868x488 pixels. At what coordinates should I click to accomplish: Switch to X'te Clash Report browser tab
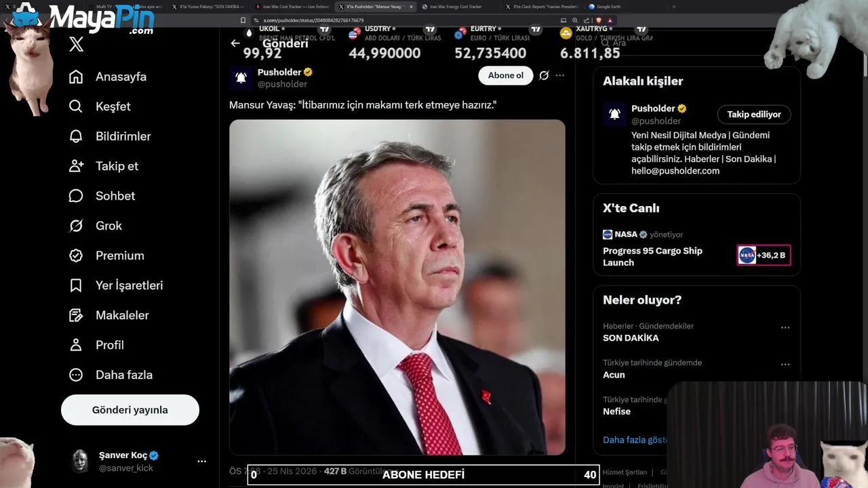pos(541,7)
